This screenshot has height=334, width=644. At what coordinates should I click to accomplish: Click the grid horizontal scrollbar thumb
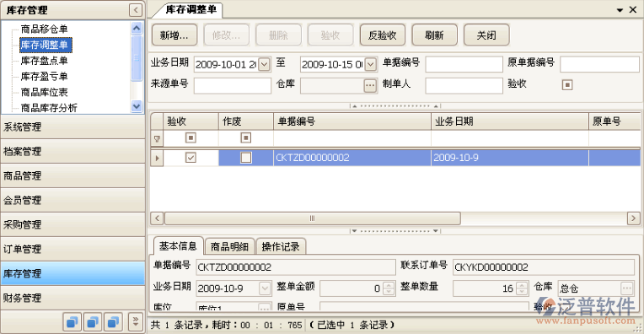tap(312, 218)
